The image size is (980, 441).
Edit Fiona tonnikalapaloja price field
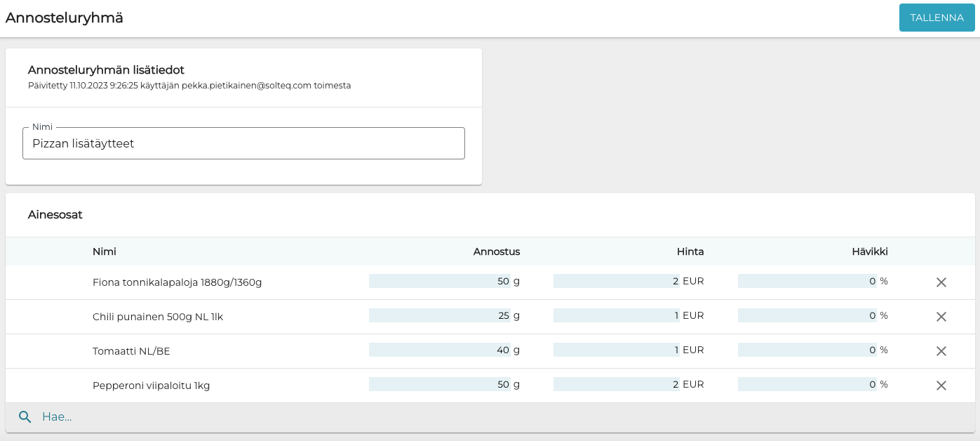tap(617, 282)
